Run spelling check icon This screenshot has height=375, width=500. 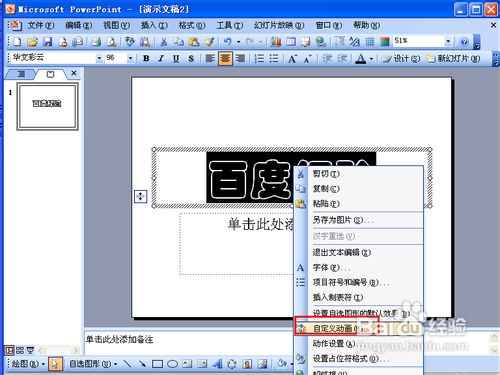click(x=129, y=42)
